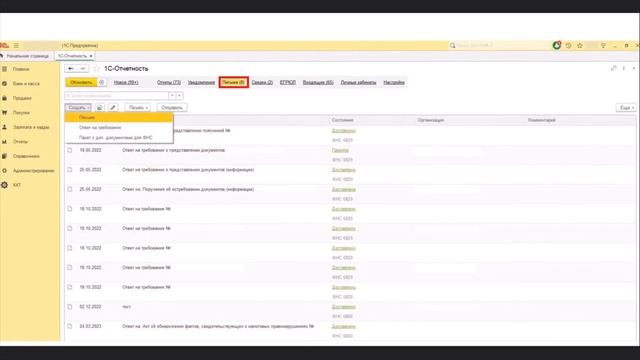The width and height of the screenshot is (640, 360).
Task: Select the row dated 02.12.2022
Action: 351,311
